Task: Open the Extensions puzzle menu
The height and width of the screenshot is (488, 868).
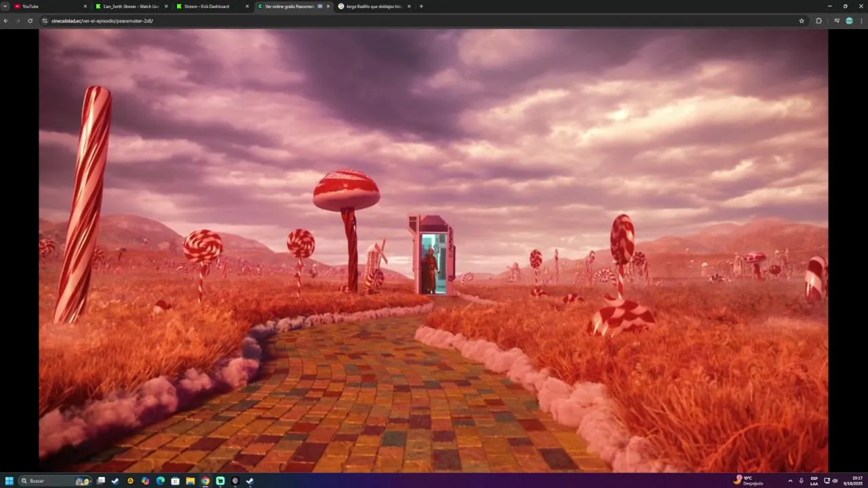Action: point(818,20)
